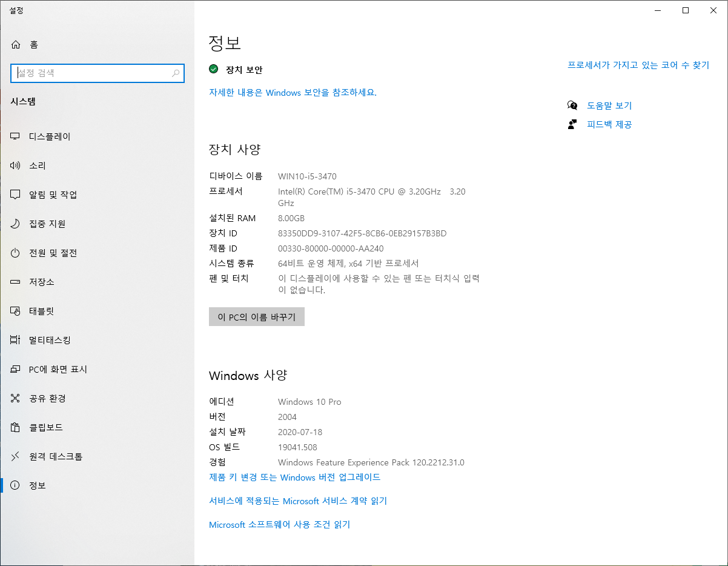The height and width of the screenshot is (566, 728).
Task: Click the 공유 환경 share icon
Action: click(x=16, y=398)
